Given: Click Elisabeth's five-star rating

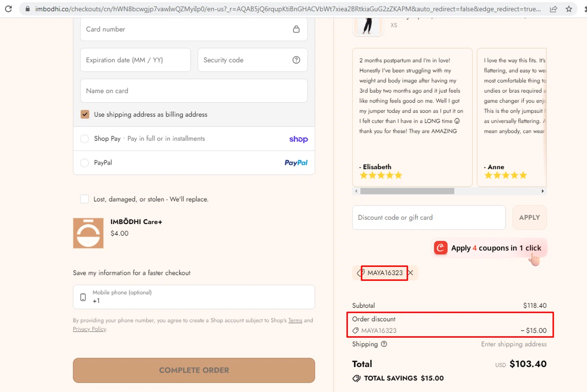Looking at the screenshot, I should [381, 175].
